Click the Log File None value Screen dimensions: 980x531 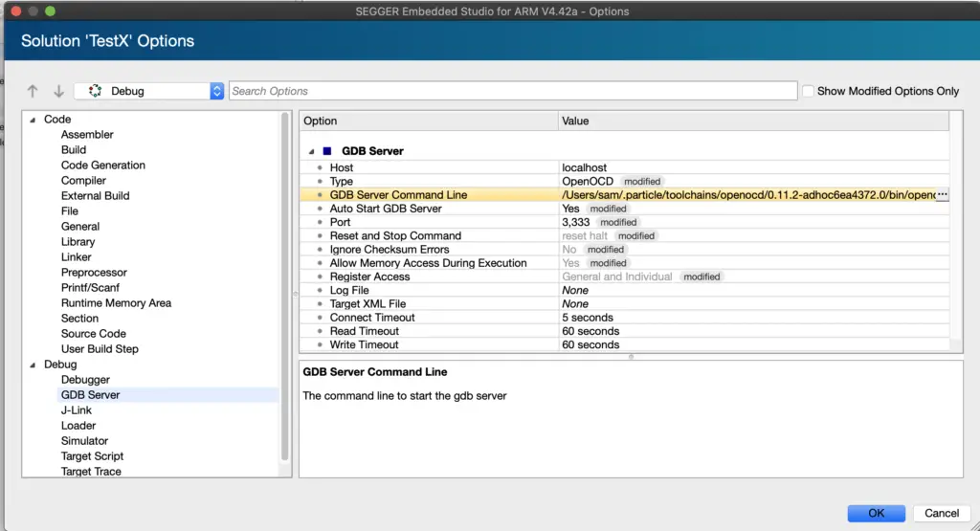(x=575, y=291)
